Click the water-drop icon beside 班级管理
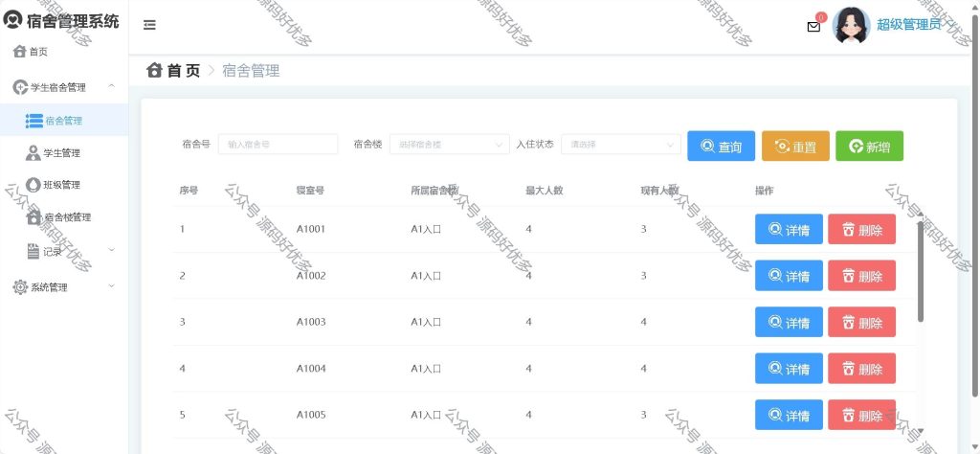Image resolution: width=980 pixels, height=454 pixels. pyautogui.click(x=33, y=185)
